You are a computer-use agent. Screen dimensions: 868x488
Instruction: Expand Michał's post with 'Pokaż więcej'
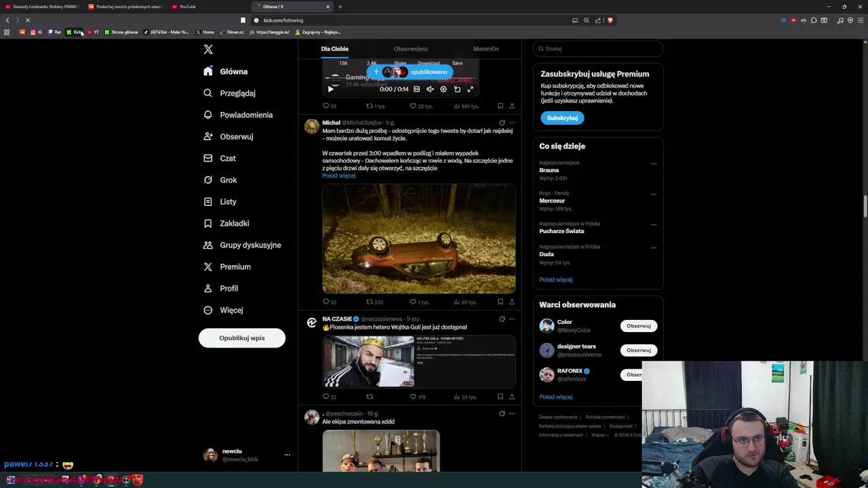[338, 176]
